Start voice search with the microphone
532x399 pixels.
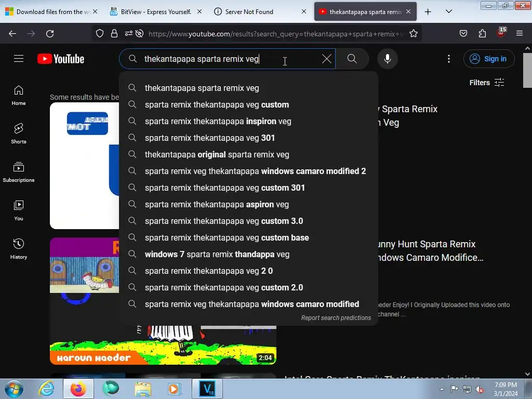point(387,59)
